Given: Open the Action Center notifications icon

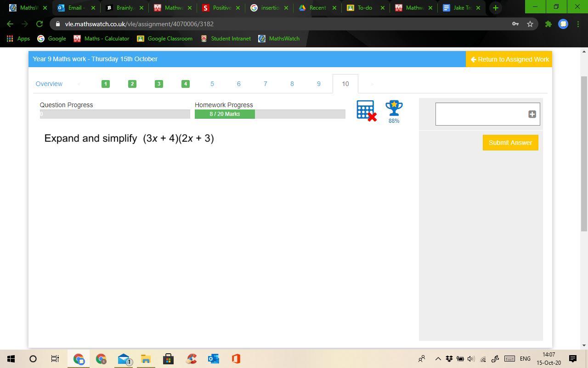Looking at the screenshot, I should [x=573, y=359].
